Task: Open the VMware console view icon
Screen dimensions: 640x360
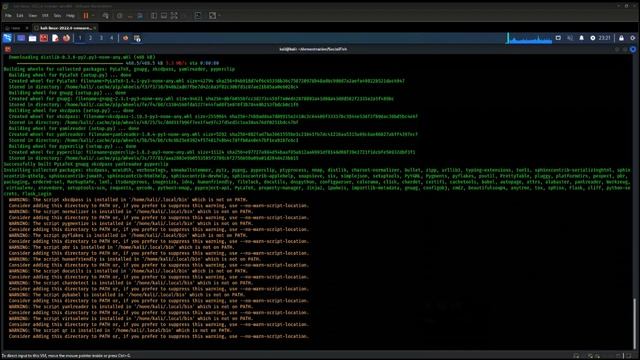Action: pos(198,16)
